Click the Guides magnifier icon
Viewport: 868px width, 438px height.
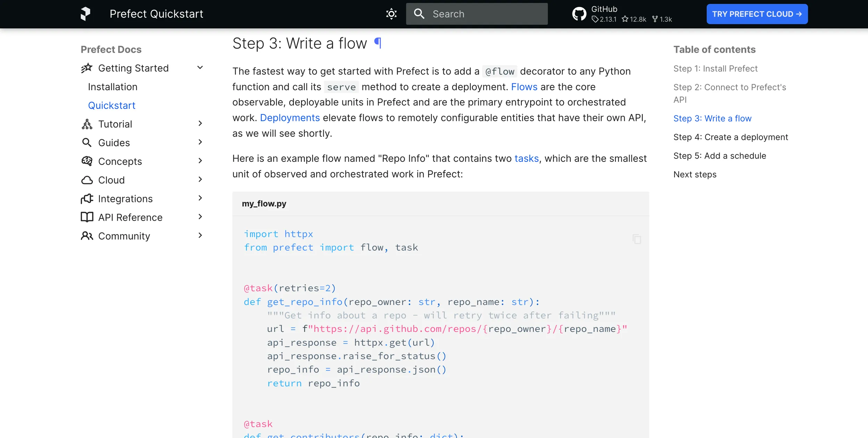click(x=86, y=142)
